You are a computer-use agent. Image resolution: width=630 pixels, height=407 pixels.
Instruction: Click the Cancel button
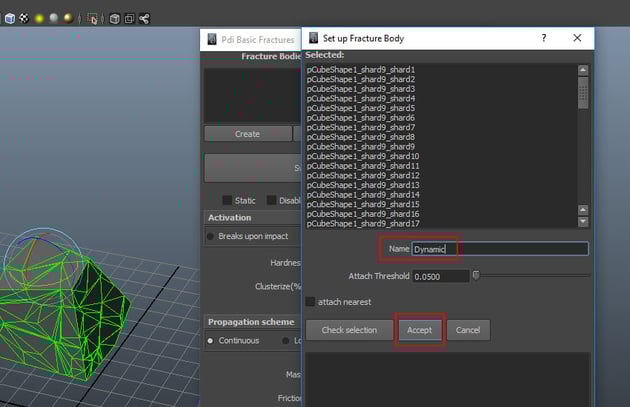[x=468, y=330]
